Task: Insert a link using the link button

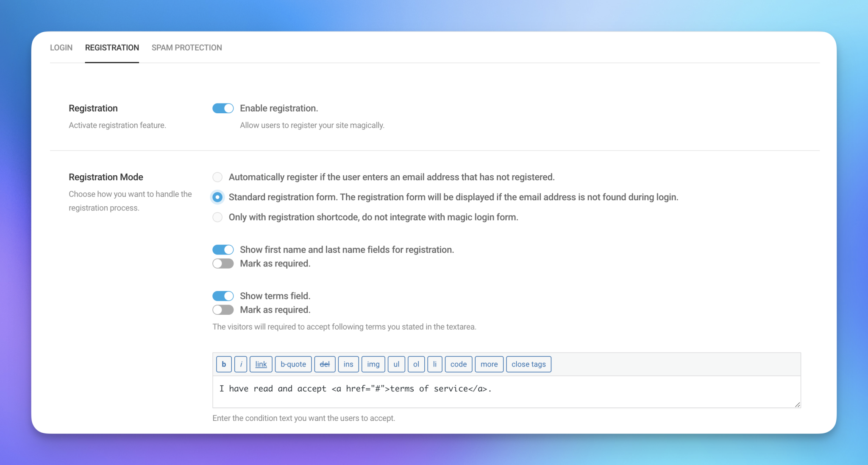Action: click(x=261, y=364)
